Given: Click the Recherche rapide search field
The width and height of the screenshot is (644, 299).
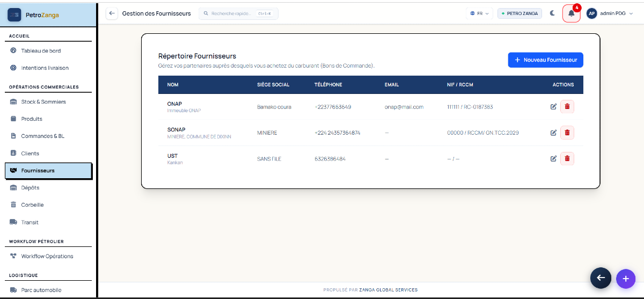Looking at the screenshot, I should (x=238, y=13).
